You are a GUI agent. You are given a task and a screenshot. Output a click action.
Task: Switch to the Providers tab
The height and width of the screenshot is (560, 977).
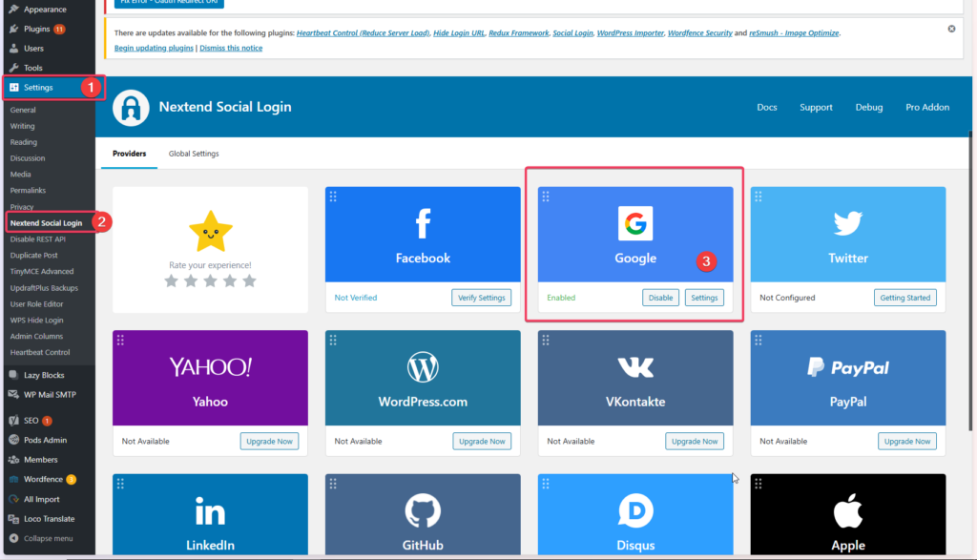coord(130,154)
